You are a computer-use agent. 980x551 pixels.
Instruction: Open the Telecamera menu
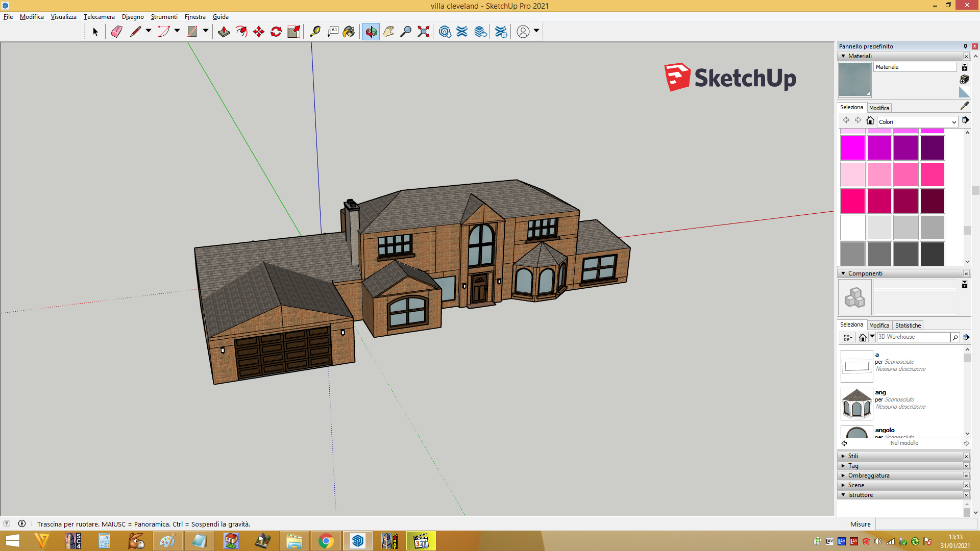[x=99, y=17]
